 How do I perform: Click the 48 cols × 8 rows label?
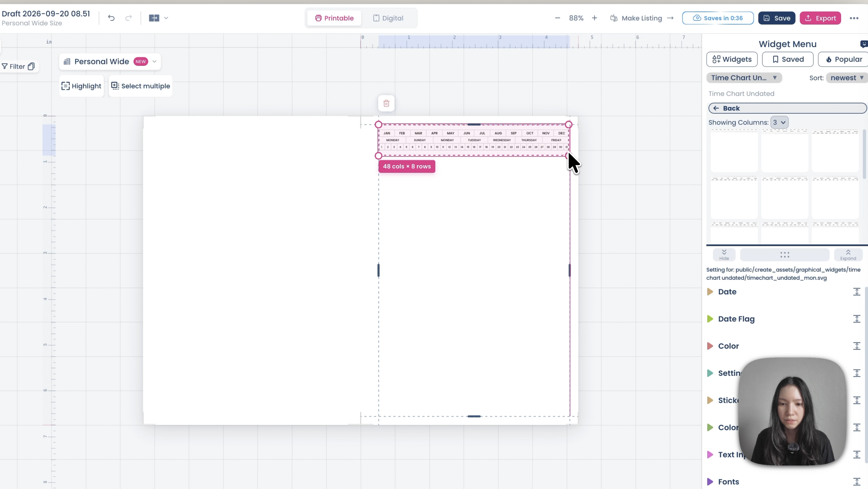click(407, 166)
